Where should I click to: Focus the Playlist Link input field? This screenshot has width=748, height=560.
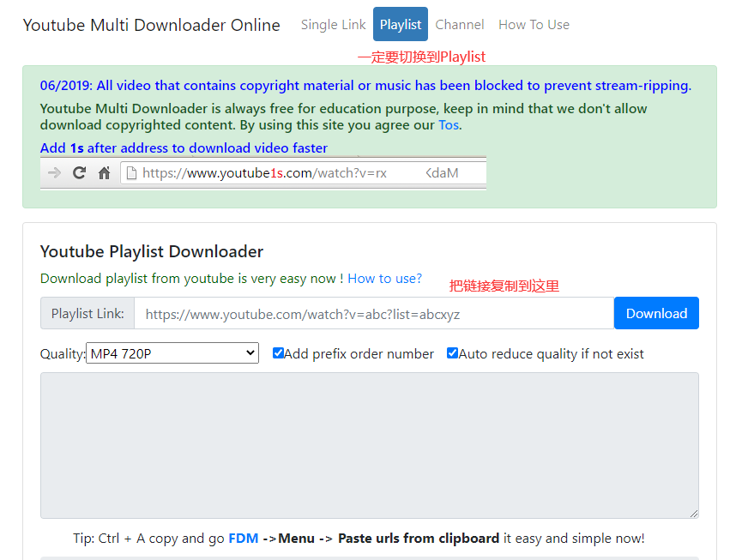click(x=374, y=314)
